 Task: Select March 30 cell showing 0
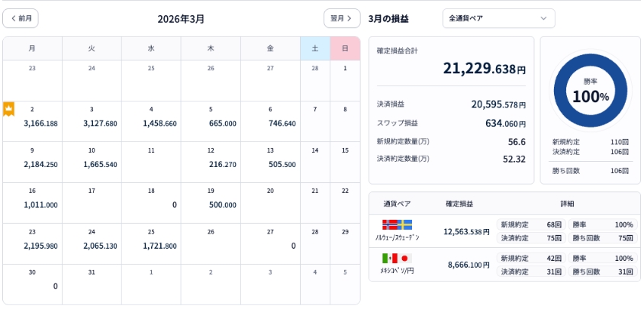[x=33, y=284]
